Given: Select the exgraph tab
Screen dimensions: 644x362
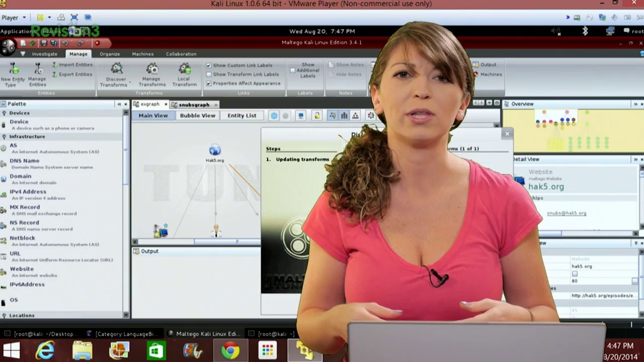Looking at the screenshot, I should 150,105.
